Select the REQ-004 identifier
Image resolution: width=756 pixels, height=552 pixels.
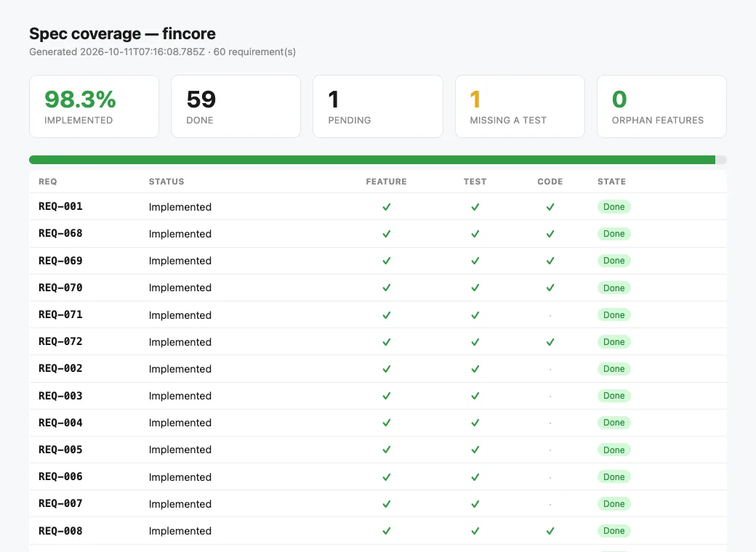pos(60,423)
